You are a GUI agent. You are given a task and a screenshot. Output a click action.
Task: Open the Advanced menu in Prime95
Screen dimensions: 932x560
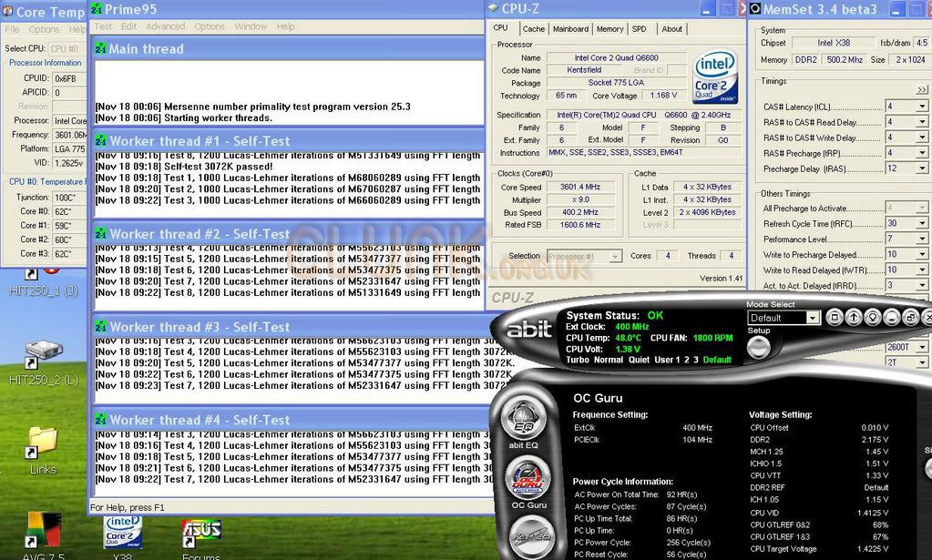(165, 26)
